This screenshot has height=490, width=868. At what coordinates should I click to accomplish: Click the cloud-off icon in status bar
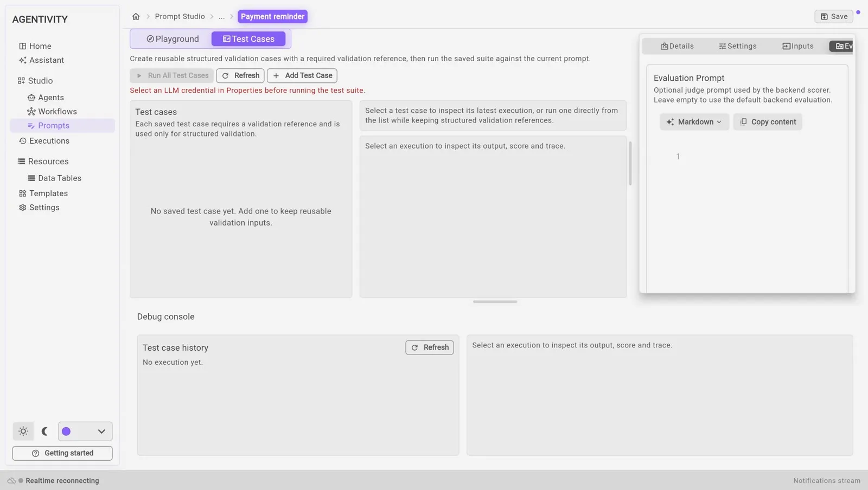(x=11, y=481)
